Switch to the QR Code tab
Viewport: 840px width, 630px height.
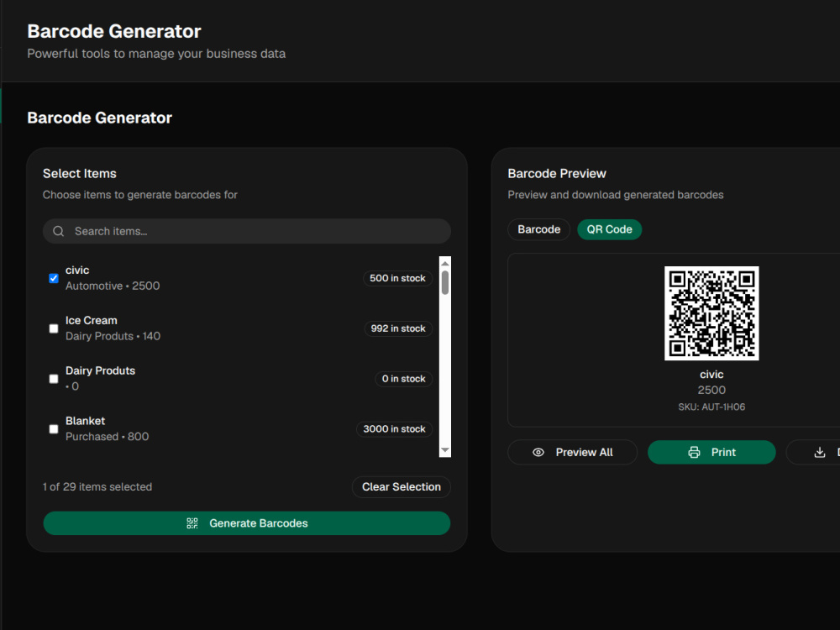(609, 229)
